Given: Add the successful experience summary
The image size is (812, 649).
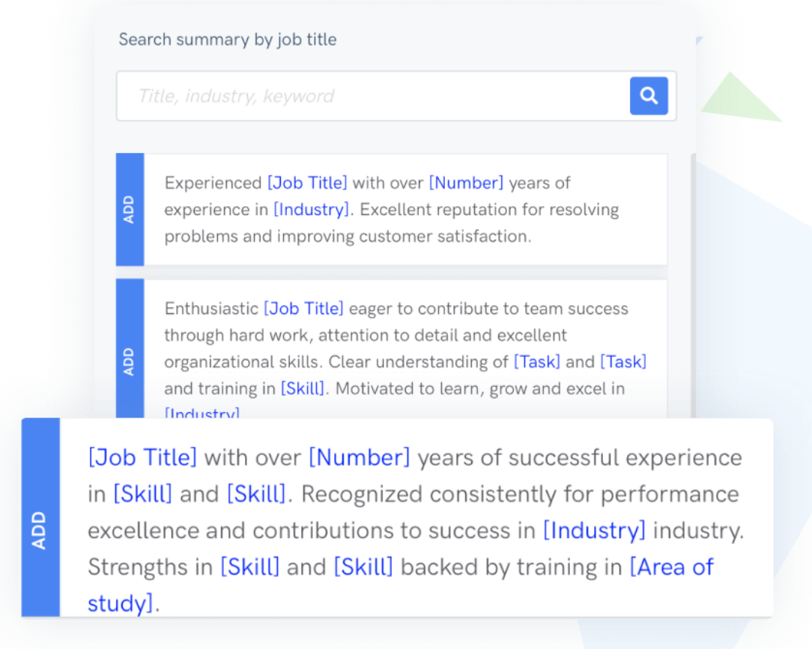Looking at the screenshot, I should pyautogui.click(x=40, y=517).
